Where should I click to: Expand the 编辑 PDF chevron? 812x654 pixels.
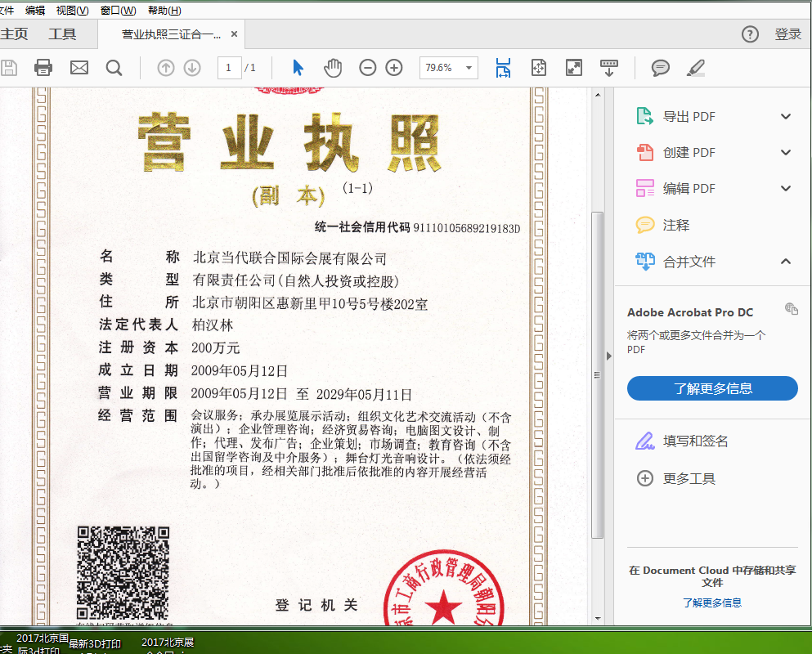(x=785, y=188)
